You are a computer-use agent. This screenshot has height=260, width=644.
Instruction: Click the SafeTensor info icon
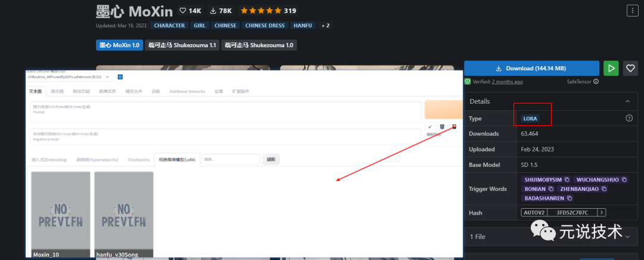tap(596, 82)
